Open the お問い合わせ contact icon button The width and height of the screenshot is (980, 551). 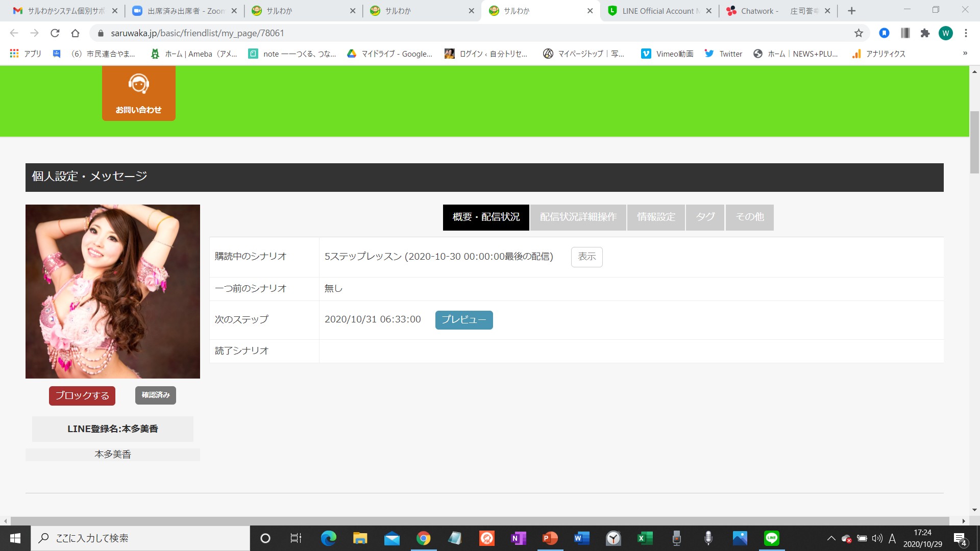pos(138,93)
